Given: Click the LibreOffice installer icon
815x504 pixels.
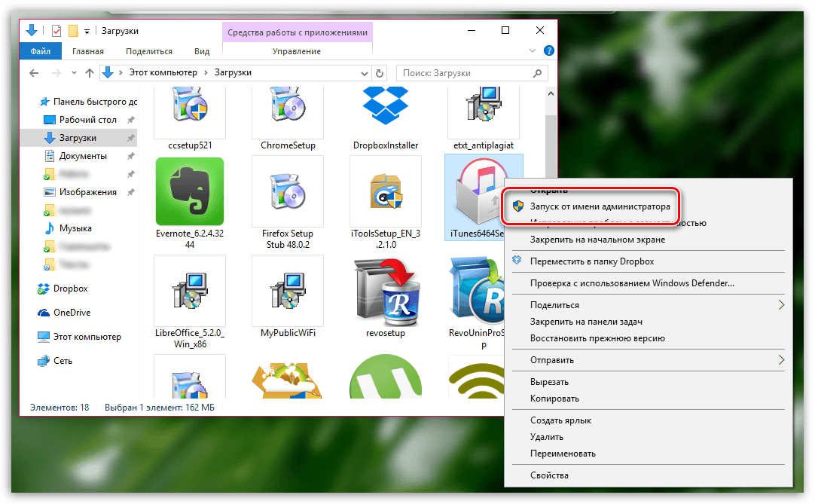Looking at the screenshot, I should coord(189,290).
